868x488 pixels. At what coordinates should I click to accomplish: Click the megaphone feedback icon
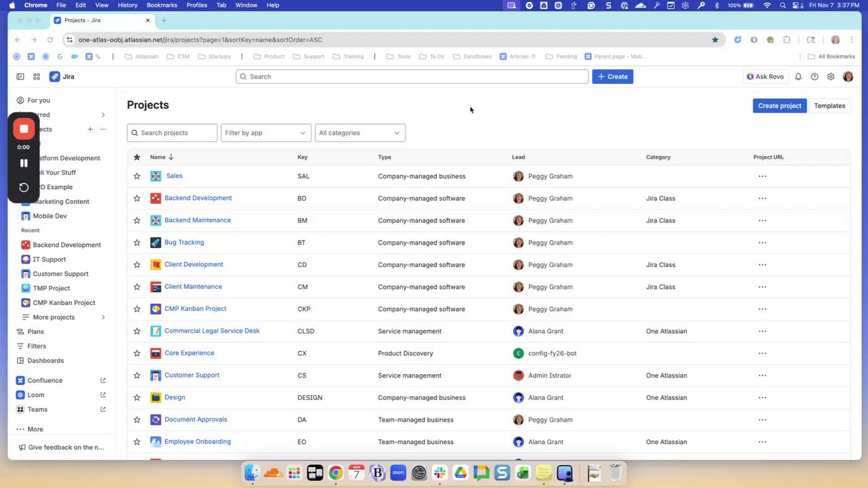(22, 447)
